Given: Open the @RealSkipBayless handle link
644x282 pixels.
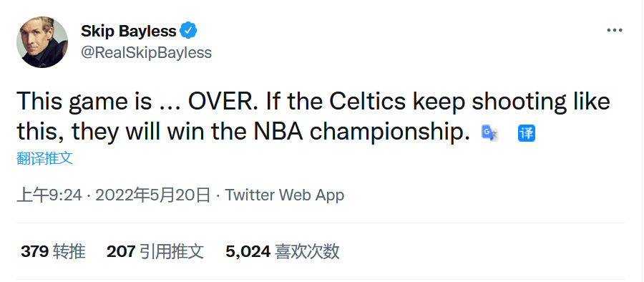Looking at the screenshot, I should [x=146, y=53].
